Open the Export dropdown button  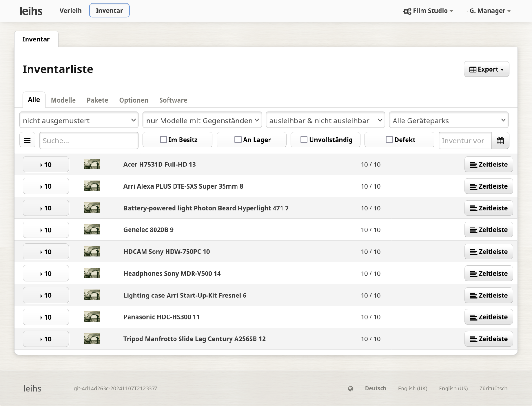[x=486, y=69]
